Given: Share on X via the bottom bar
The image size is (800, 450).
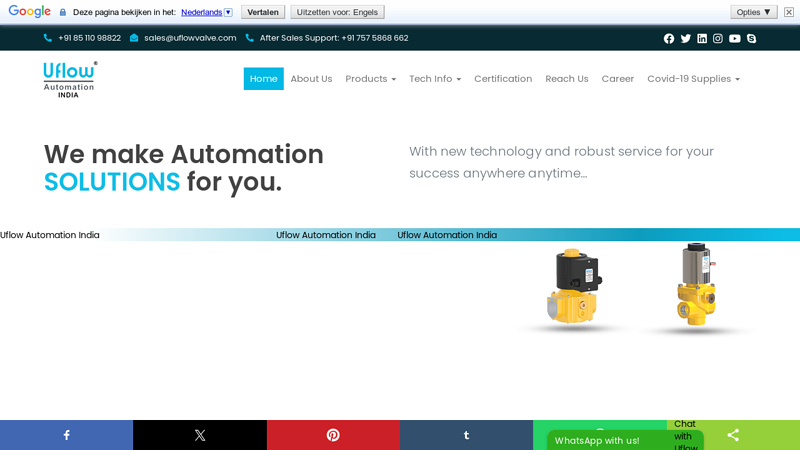Looking at the screenshot, I should click(200, 435).
